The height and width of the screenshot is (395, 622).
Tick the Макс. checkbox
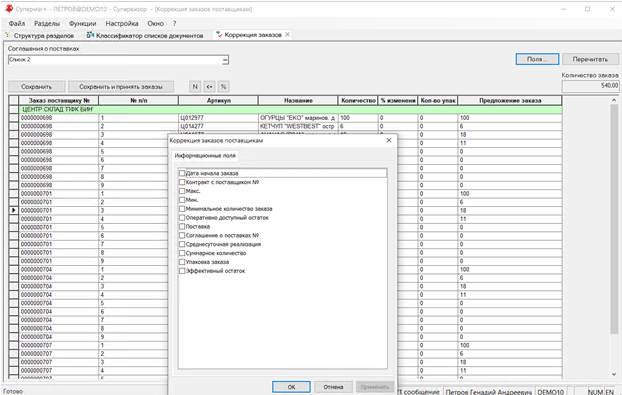pyautogui.click(x=182, y=191)
